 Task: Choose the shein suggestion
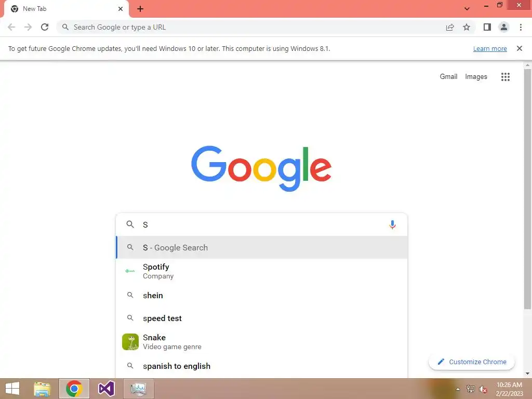pyautogui.click(x=262, y=296)
